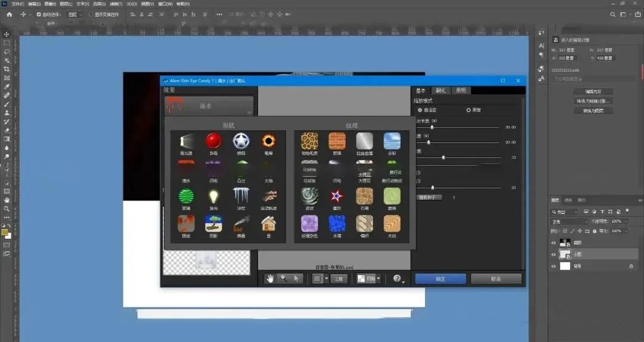Open the 滤镜 menu
Image resolution: width=644 pixels, height=342 pixels.
[116, 4]
